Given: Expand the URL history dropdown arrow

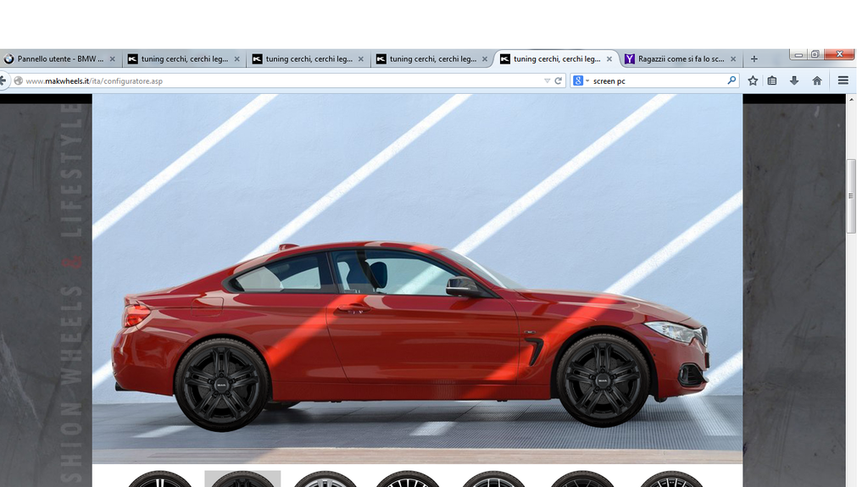Looking at the screenshot, I should tap(547, 81).
